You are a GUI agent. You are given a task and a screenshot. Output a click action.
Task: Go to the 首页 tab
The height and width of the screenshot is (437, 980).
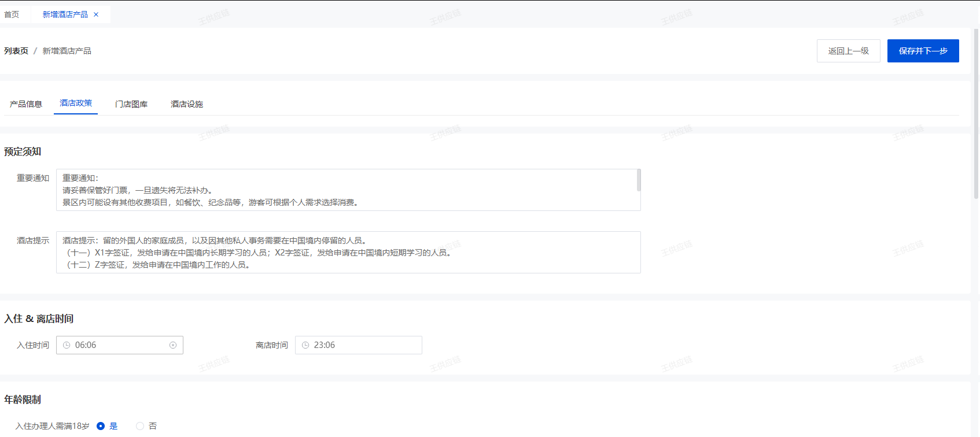pos(12,14)
